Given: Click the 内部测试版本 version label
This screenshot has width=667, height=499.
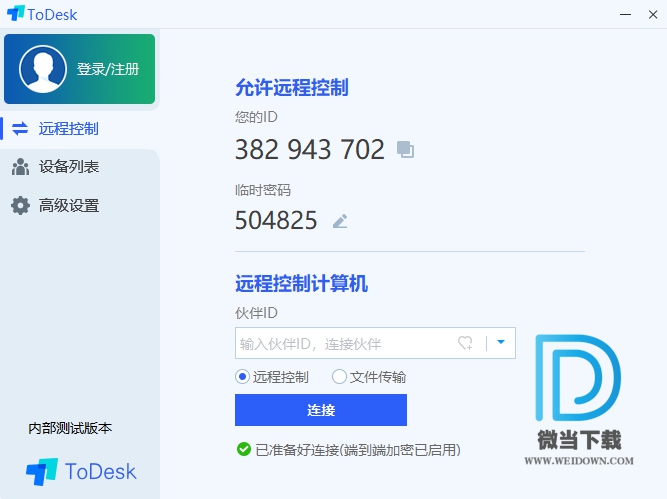Looking at the screenshot, I should point(70,428).
